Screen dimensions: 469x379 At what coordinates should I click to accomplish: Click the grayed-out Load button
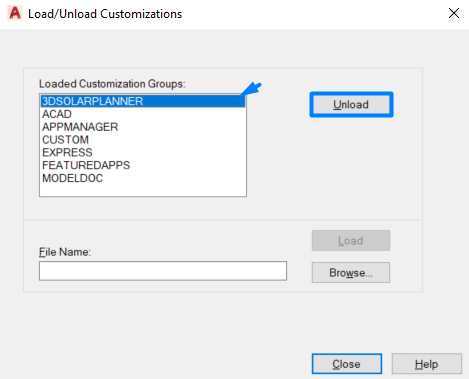tap(351, 240)
